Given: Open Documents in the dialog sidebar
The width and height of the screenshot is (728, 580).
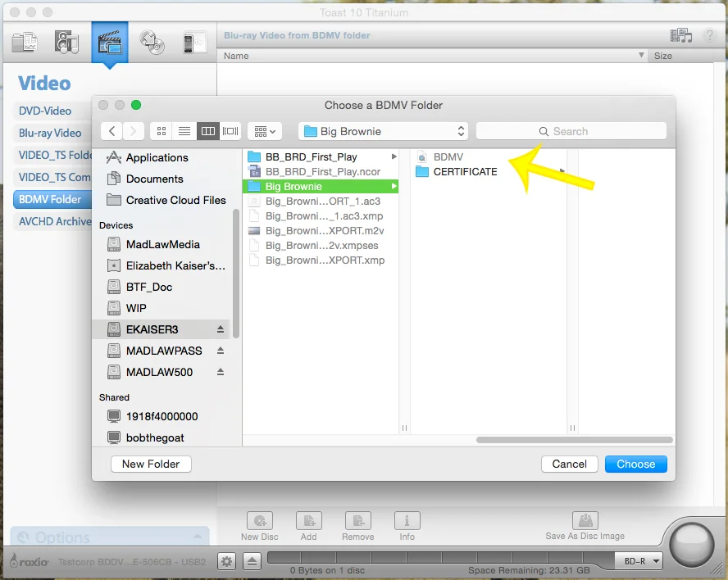Looking at the screenshot, I should (155, 179).
